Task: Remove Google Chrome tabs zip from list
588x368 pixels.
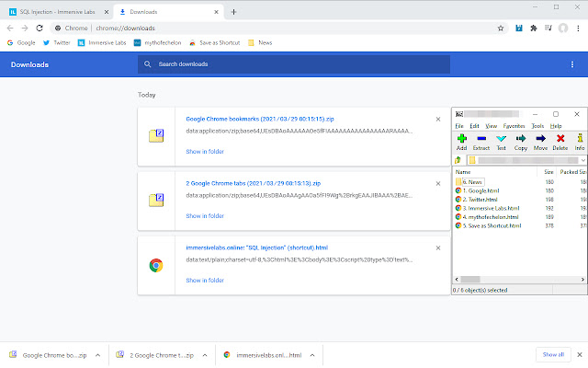Action: (x=437, y=182)
